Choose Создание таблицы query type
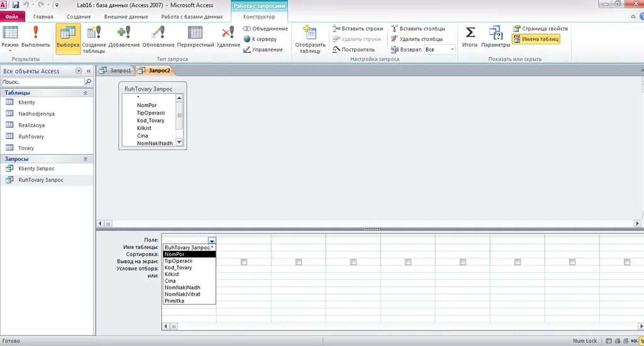 [x=94, y=39]
